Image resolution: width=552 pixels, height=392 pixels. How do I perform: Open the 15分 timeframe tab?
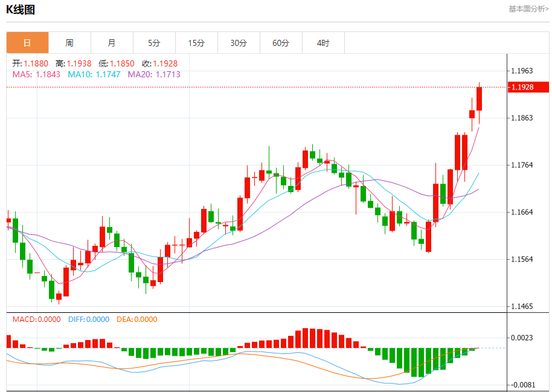point(196,43)
